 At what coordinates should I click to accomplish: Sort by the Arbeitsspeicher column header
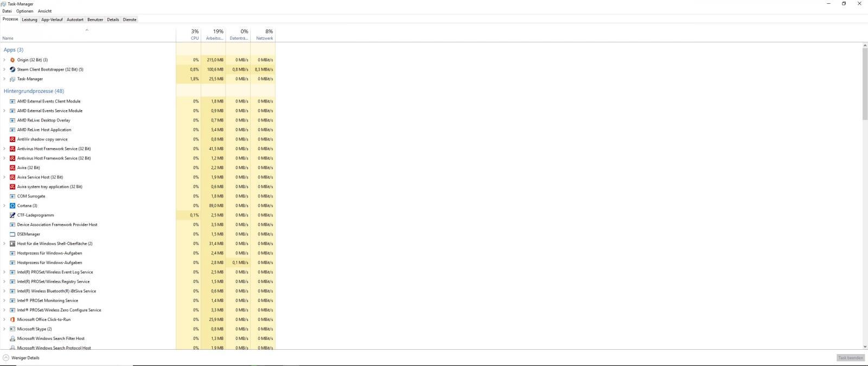(213, 35)
